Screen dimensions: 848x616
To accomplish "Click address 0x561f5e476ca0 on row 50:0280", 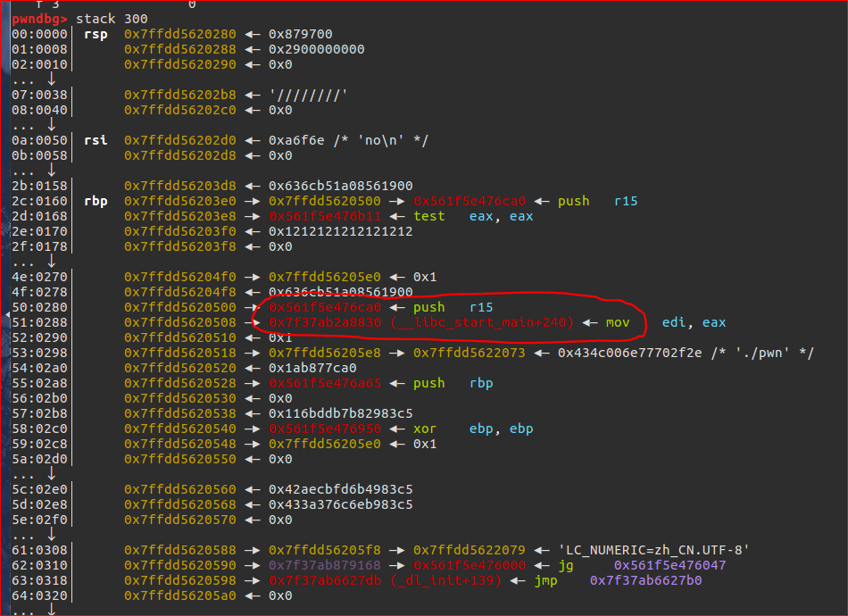I will pyautogui.click(x=325, y=307).
